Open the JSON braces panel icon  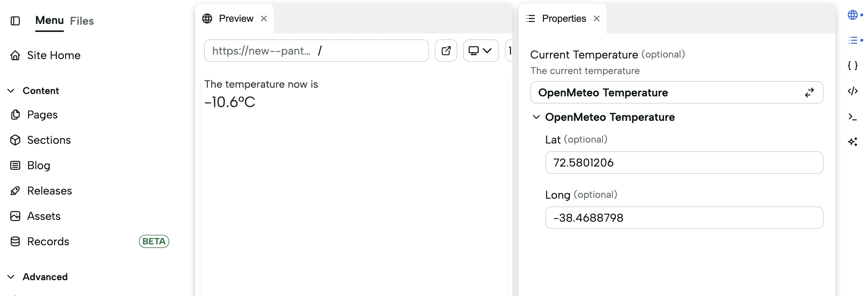853,66
